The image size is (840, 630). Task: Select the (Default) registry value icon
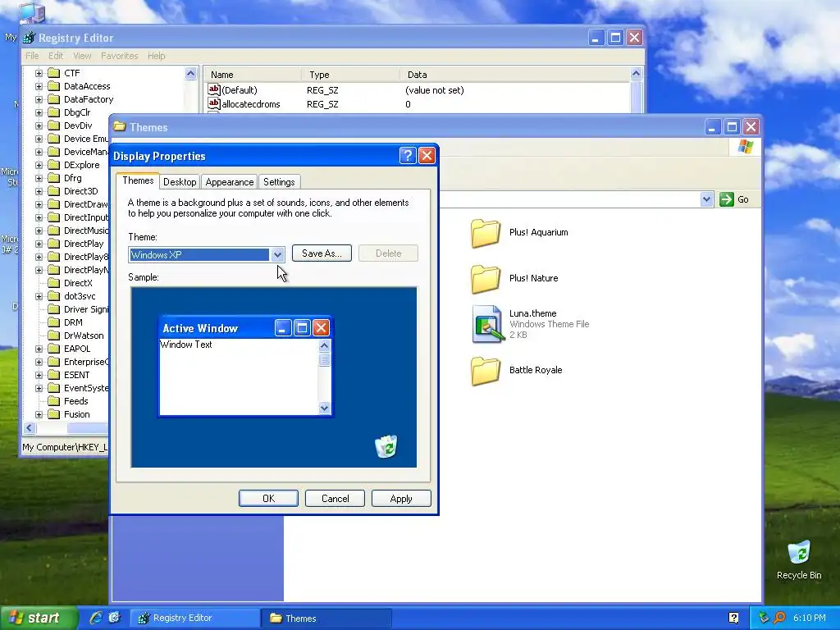tap(214, 89)
